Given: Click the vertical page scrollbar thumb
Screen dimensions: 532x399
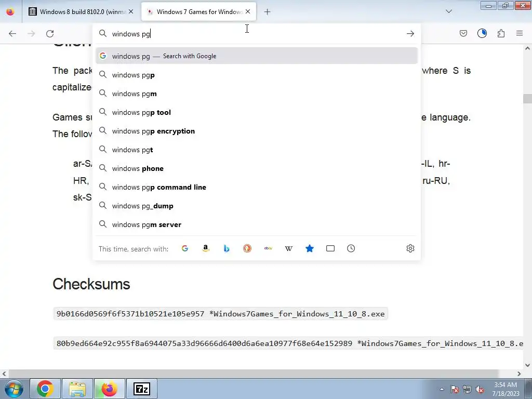Looking at the screenshot, I should (x=527, y=99).
